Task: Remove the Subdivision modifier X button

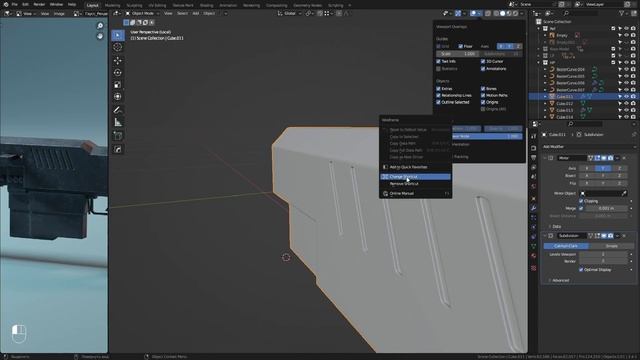Action: coord(624,236)
